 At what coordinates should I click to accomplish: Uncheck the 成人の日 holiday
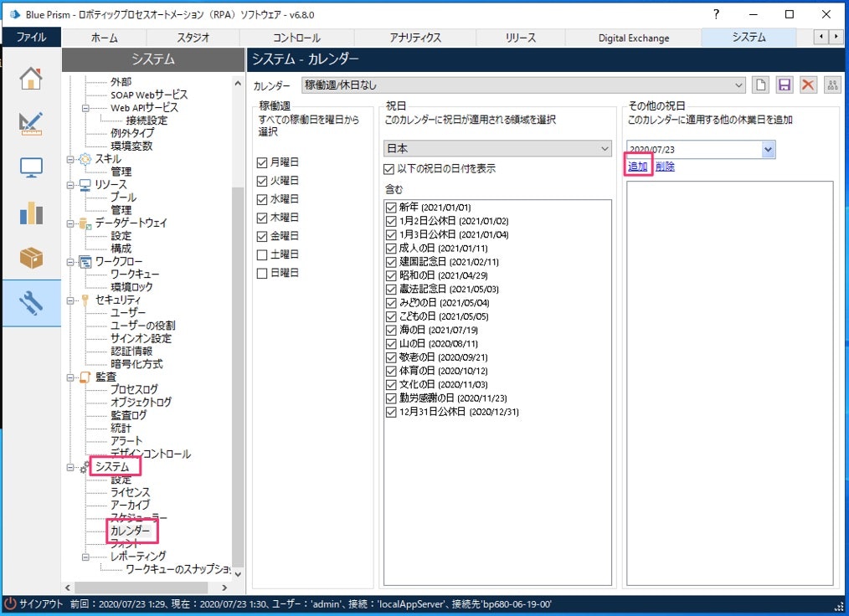click(391, 249)
